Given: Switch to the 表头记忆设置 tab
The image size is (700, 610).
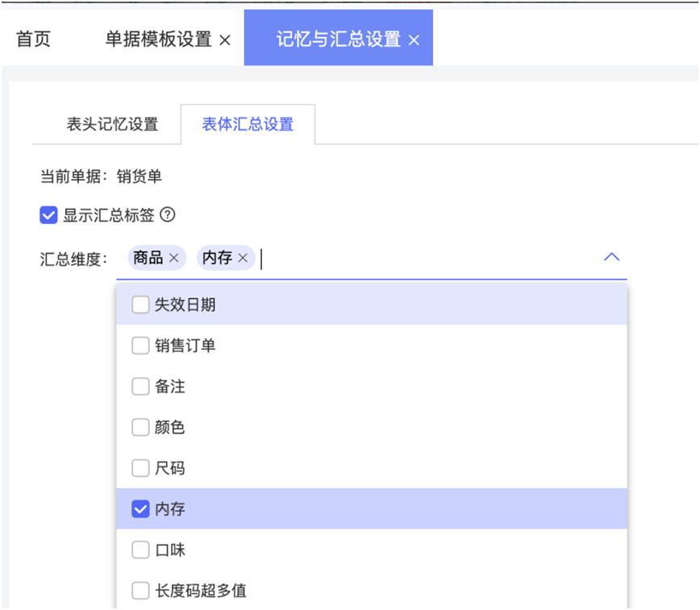Looking at the screenshot, I should pos(112,124).
